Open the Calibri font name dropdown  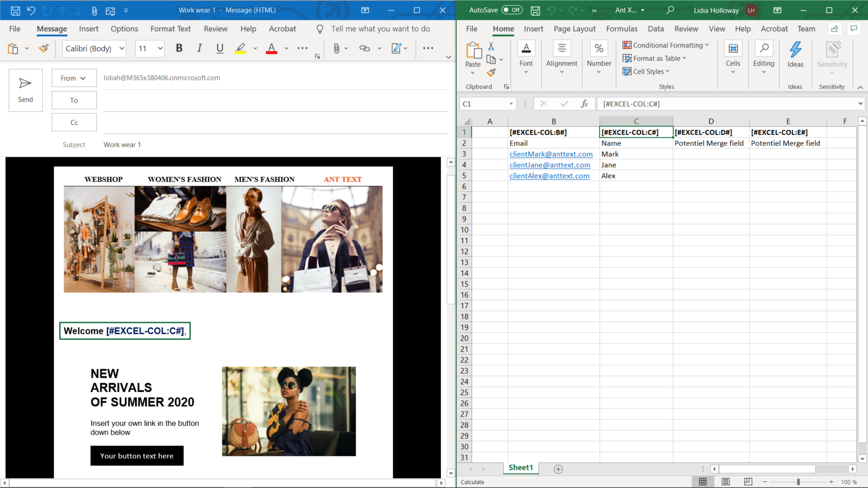coord(122,48)
